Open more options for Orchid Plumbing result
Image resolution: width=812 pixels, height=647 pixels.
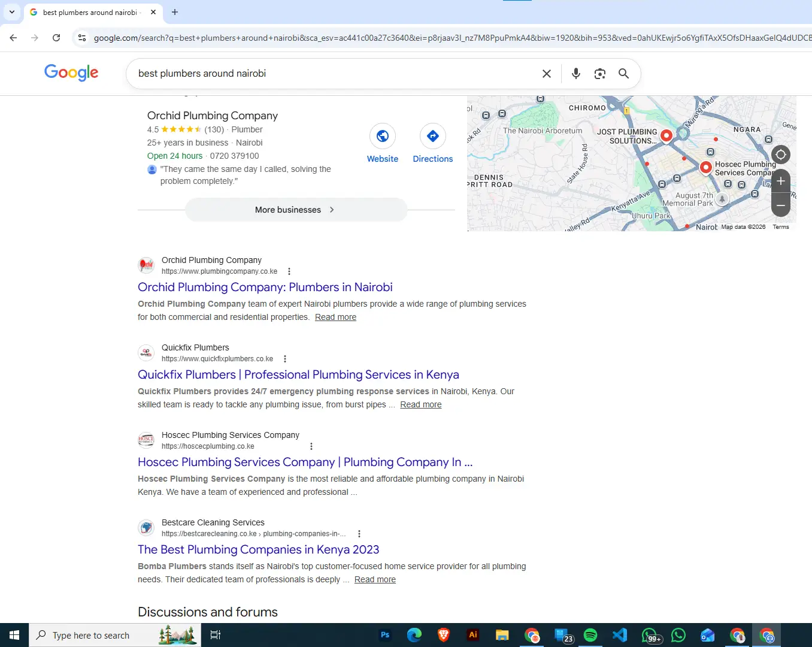tap(289, 271)
